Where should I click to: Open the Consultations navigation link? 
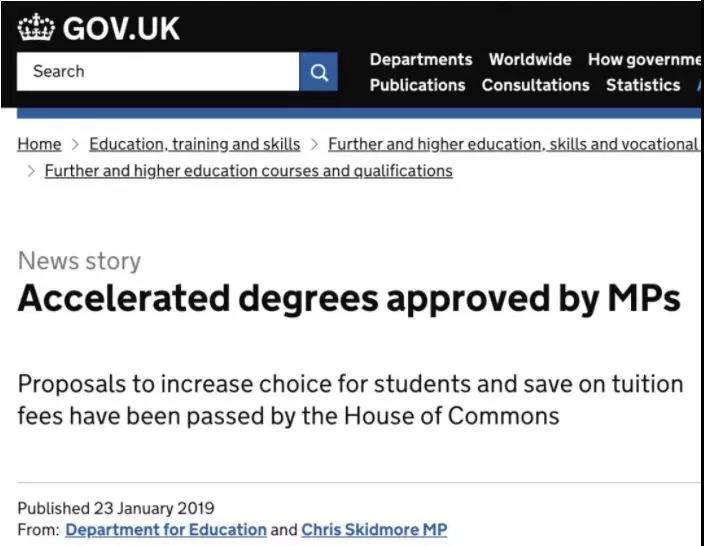[535, 85]
